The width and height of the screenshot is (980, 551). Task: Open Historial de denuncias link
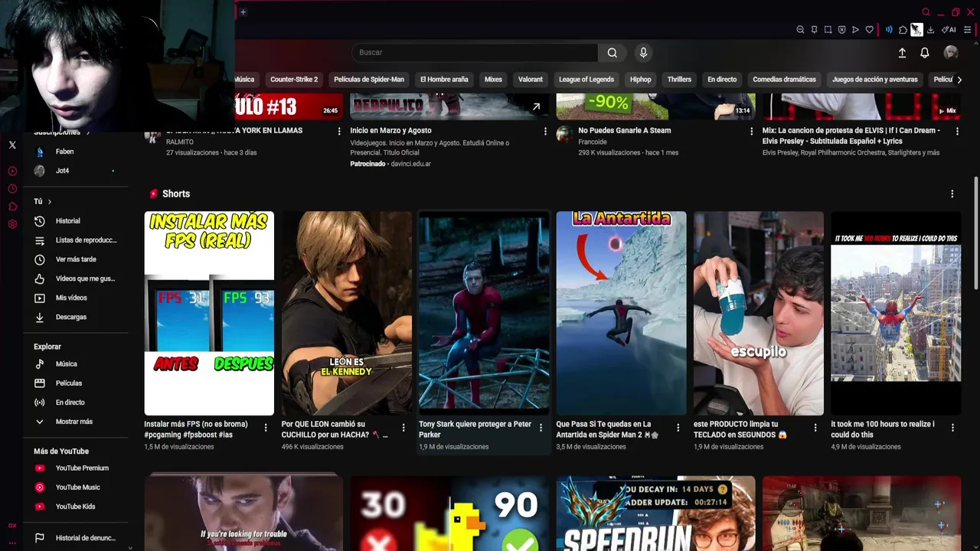click(77, 538)
